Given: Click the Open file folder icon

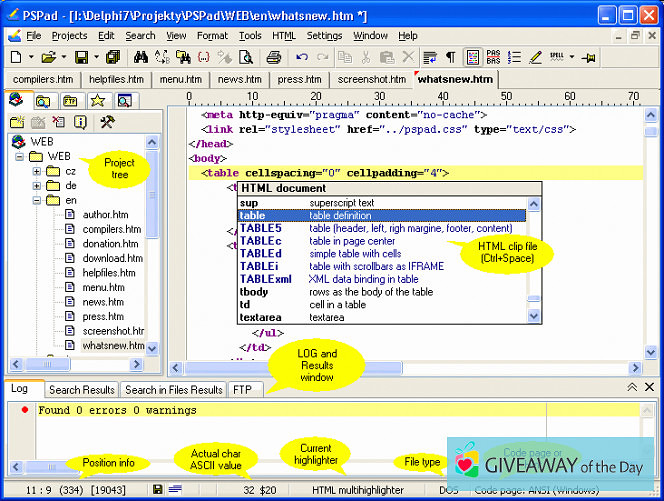Looking at the screenshot, I should tap(49, 57).
